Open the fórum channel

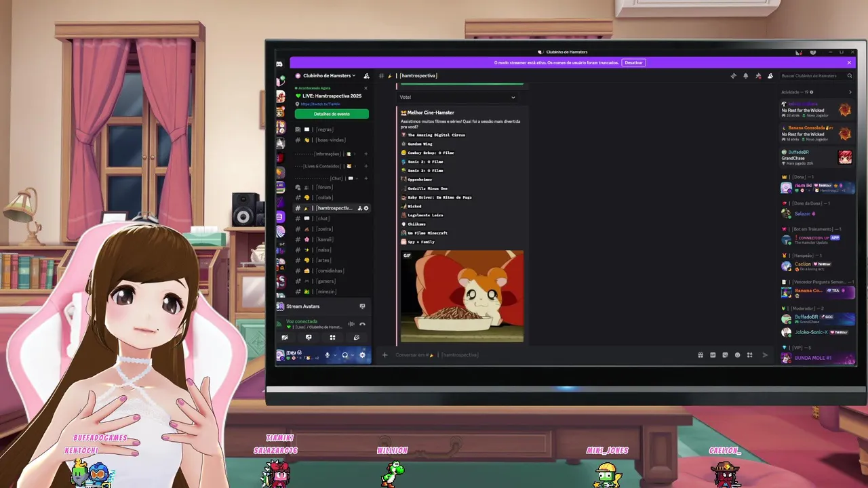pyautogui.click(x=331, y=187)
